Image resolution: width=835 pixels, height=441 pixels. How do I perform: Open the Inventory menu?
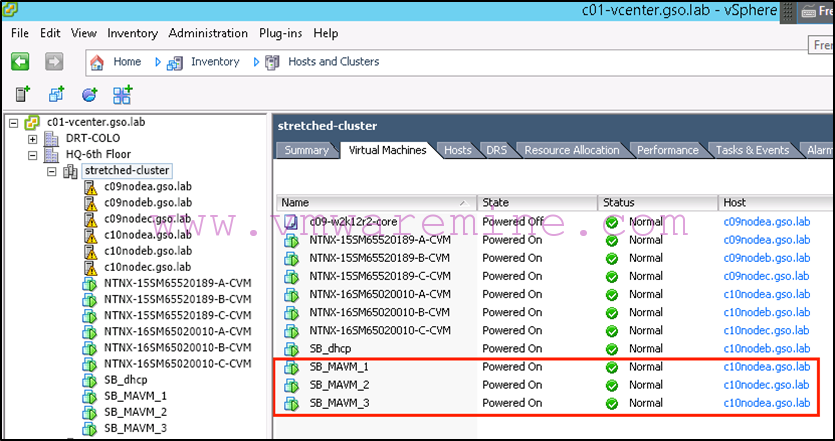coord(133,33)
